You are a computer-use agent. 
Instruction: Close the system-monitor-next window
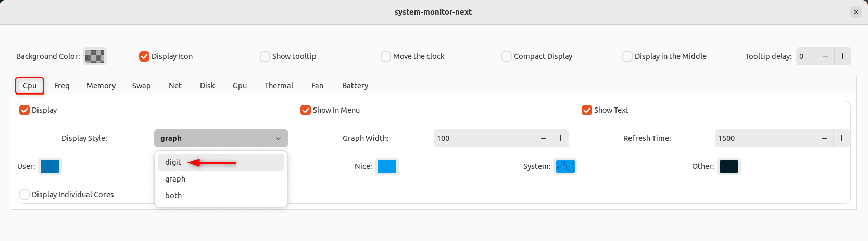[856, 12]
